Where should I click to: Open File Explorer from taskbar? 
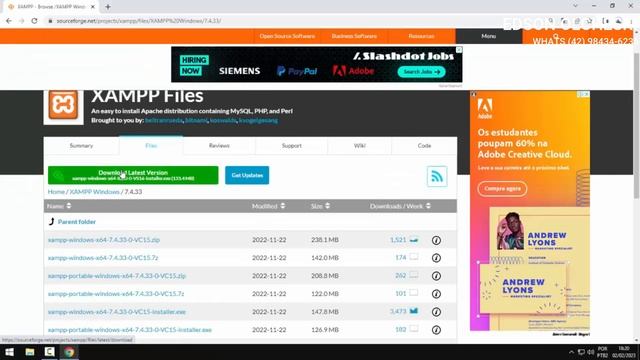(30, 352)
